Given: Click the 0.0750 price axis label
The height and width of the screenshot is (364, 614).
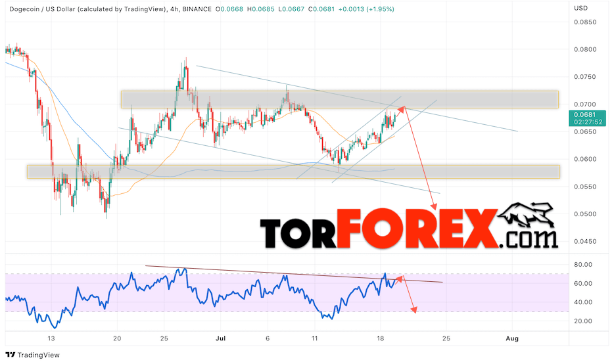Looking at the screenshot, I should pos(585,77).
